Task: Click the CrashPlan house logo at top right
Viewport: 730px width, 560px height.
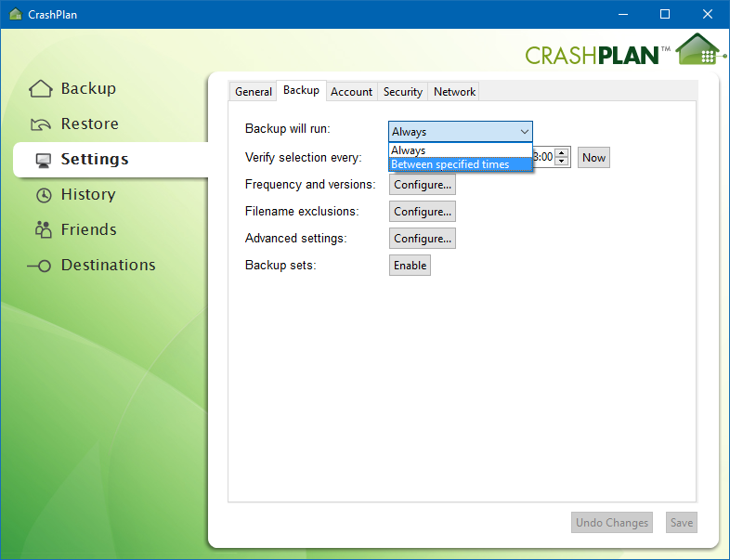Action: pyautogui.click(x=699, y=48)
